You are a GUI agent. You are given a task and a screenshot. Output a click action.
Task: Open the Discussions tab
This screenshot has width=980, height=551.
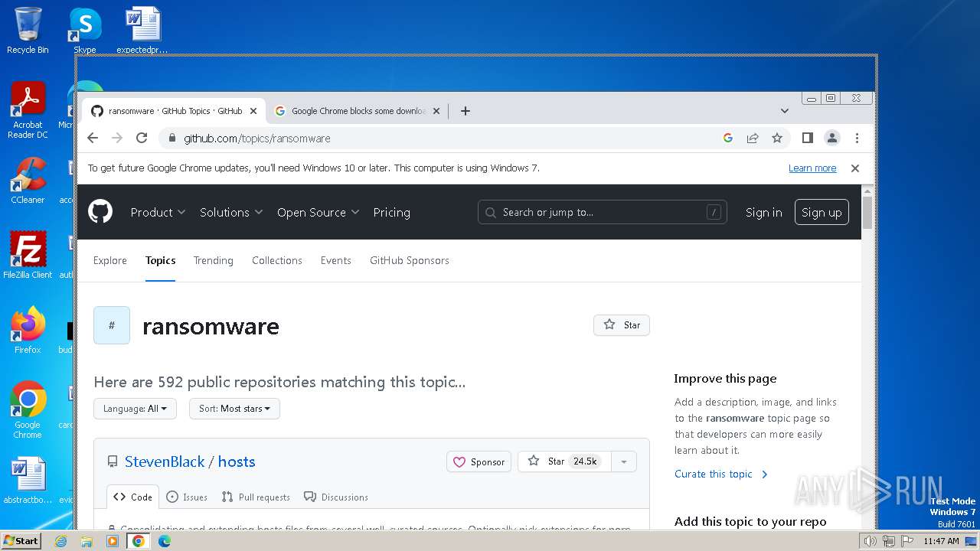point(336,497)
